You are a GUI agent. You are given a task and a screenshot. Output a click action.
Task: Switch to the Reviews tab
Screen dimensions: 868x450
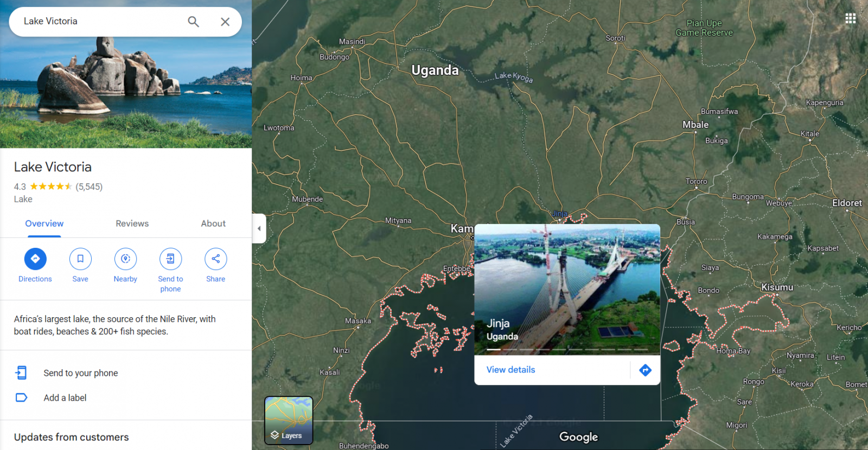click(132, 223)
